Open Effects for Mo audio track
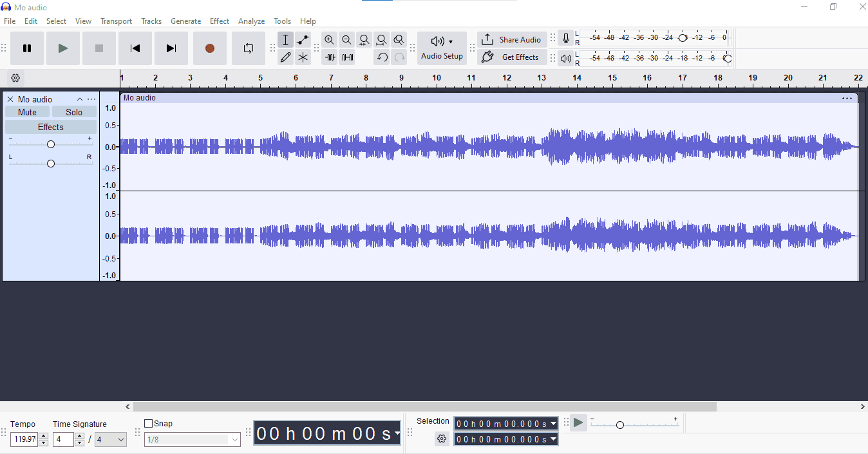 click(x=51, y=127)
